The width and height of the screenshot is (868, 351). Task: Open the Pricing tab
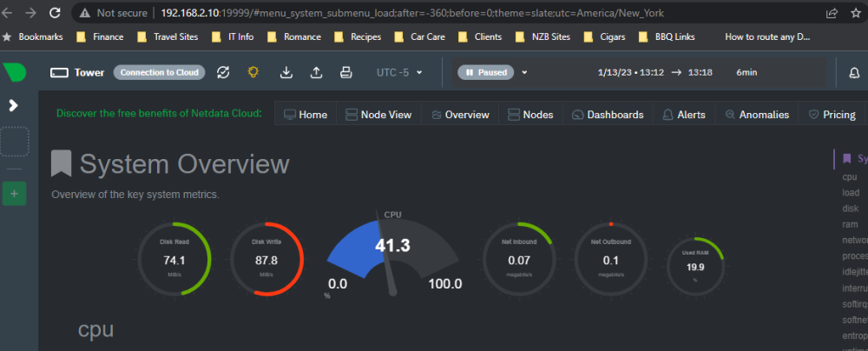832,115
